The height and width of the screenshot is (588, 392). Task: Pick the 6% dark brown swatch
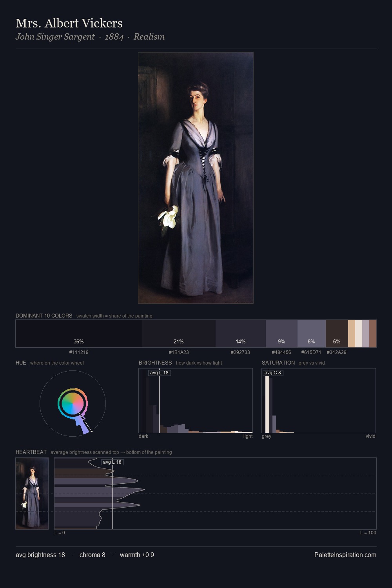[x=337, y=334]
